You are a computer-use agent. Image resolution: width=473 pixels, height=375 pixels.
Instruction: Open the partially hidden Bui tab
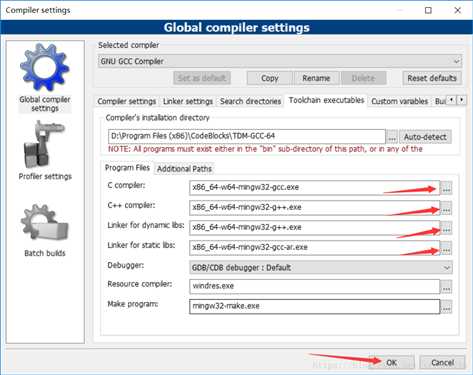pos(439,101)
